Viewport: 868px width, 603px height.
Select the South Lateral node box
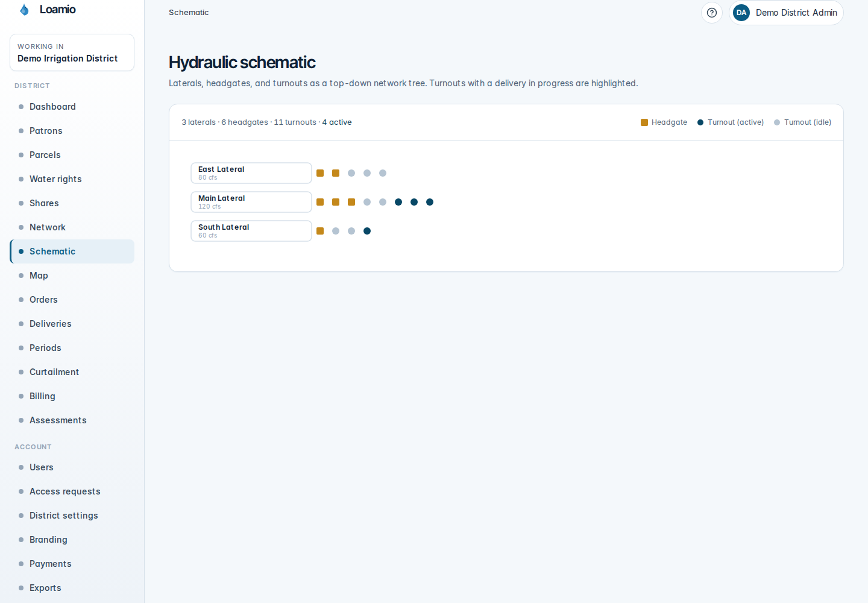[251, 231]
